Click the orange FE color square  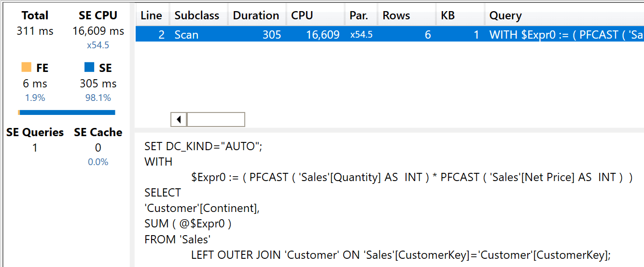(x=27, y=67)
